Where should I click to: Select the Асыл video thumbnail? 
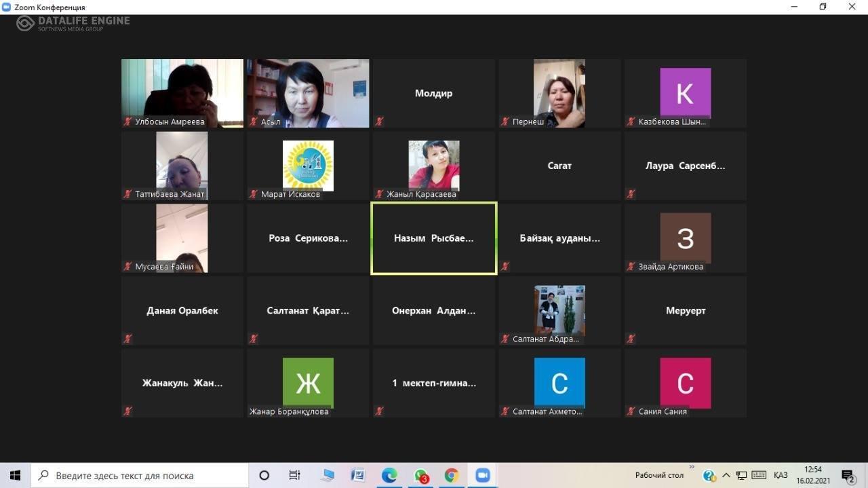pos(309,93)
